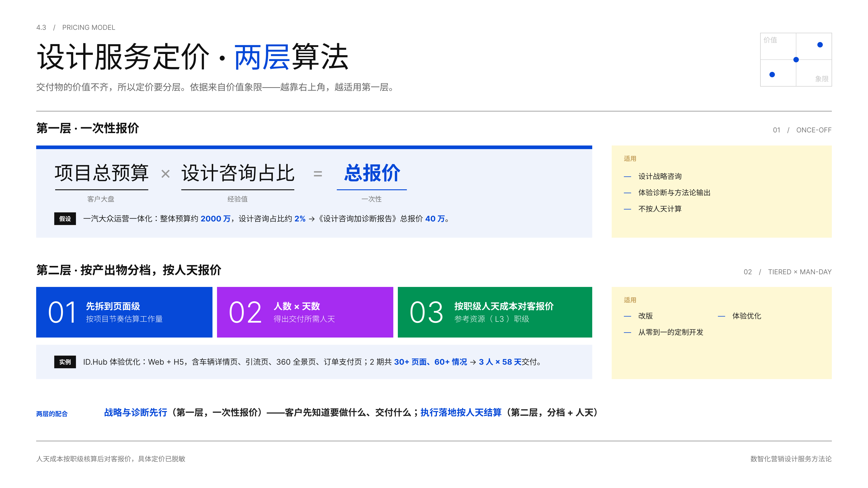The height and width of the screenshot is (488, 868).
Task: Click the '经验值' caption under the formula
Action: click(x=238, y=199)
